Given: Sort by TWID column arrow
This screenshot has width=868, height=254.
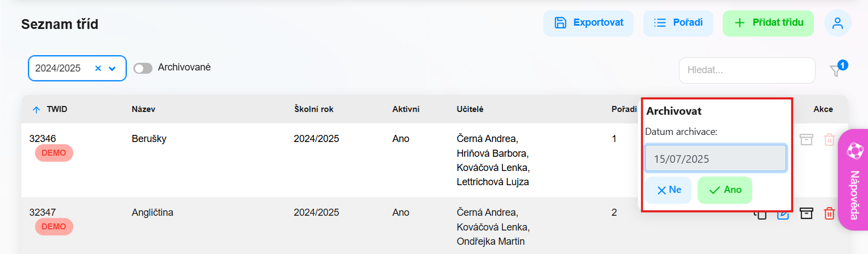Looking at the screenshot, I should [36, 110].
